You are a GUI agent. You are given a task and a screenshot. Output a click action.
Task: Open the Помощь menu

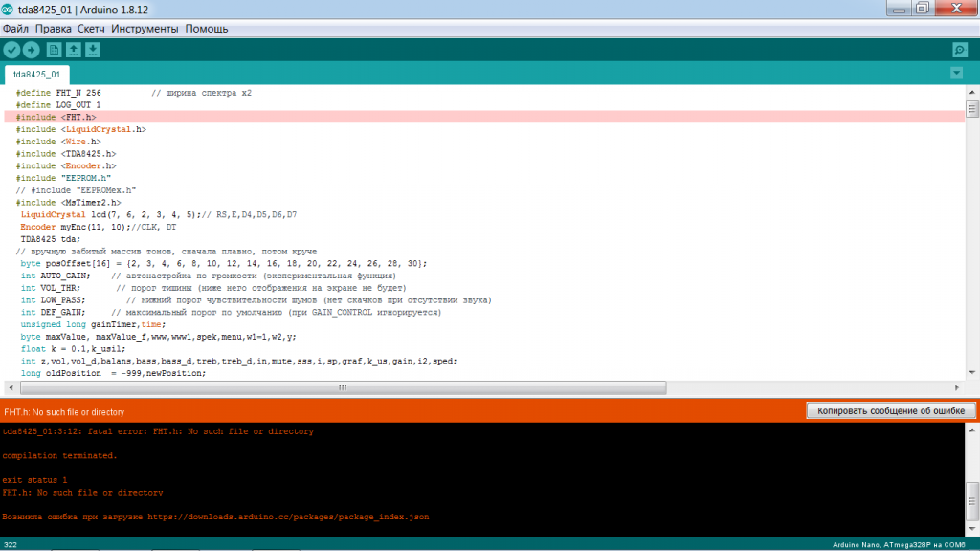(207, 29)
